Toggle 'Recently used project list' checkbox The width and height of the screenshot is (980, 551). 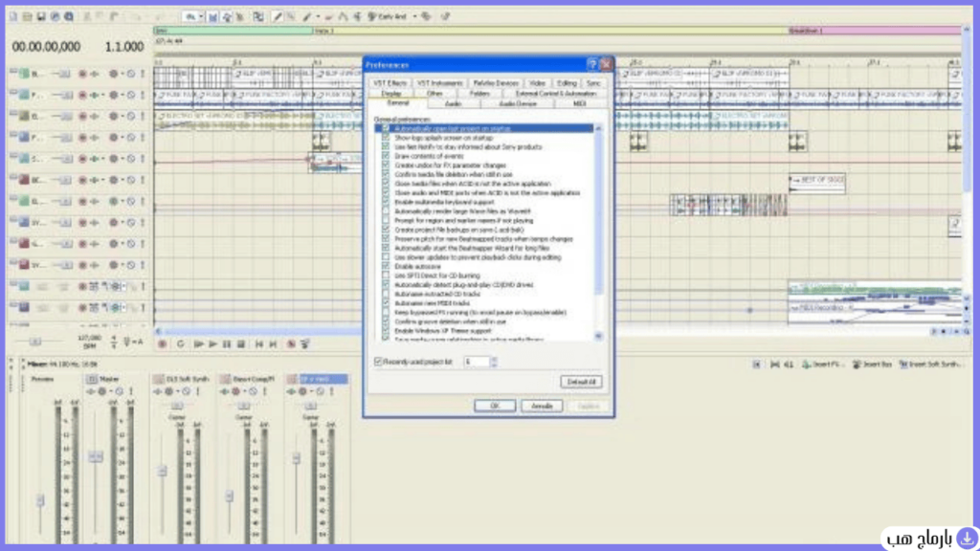coord(378,362)
